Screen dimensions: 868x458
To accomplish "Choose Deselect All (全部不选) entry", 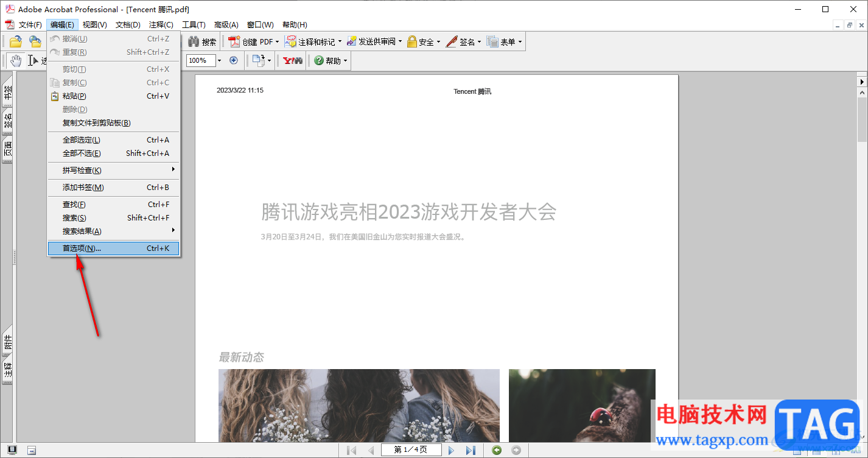I will [x=113, y=153].
